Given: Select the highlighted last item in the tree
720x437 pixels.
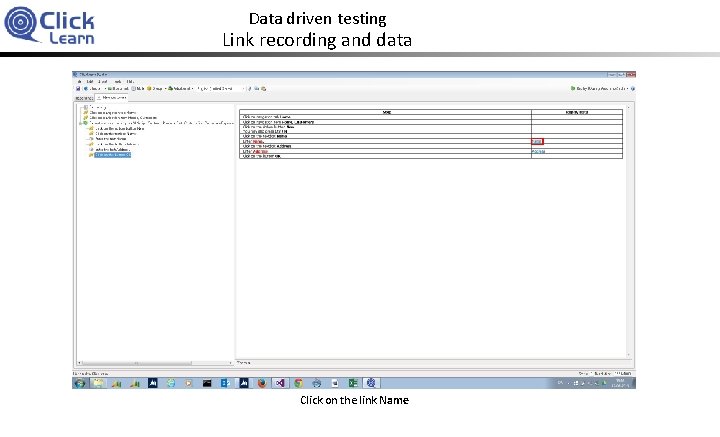Looking at the screenshot, I should [112, 155].
